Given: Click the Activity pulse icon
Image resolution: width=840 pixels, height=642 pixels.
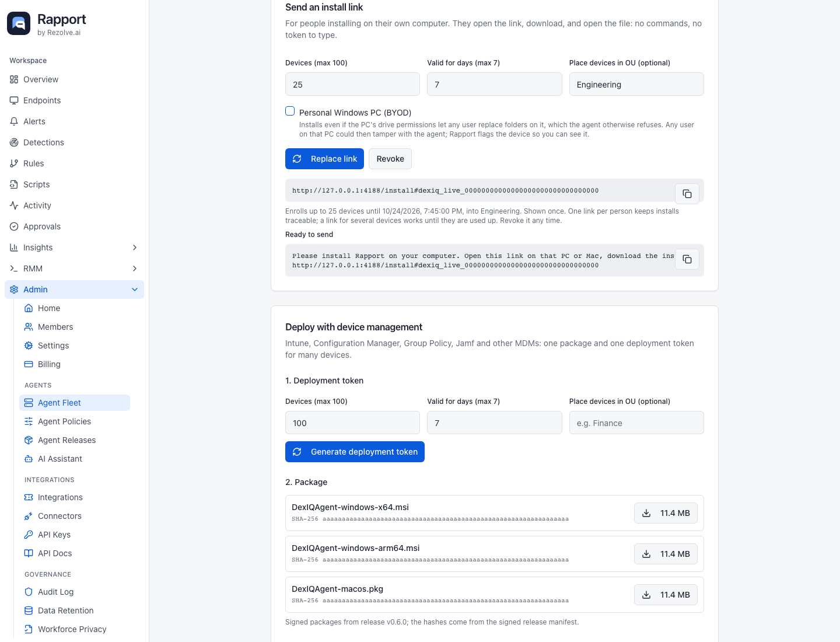Looking at the screenshot, I should pos(14,205).
